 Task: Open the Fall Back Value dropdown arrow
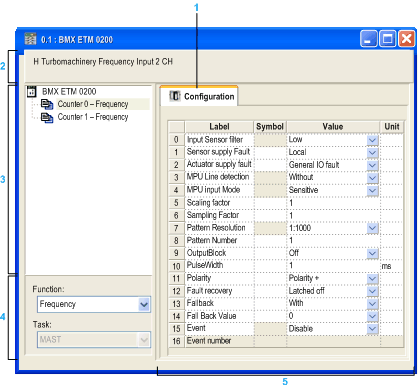[x=372, y=316]
